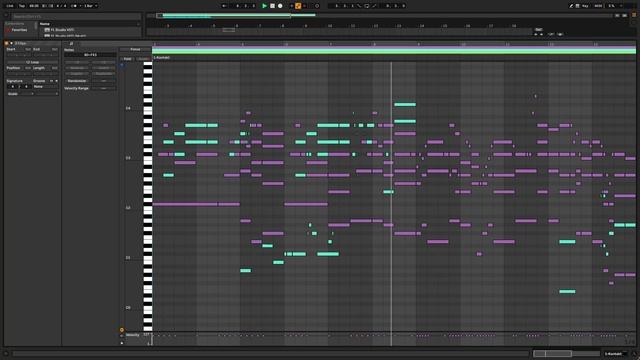Click the Set button beside End
Image resolution: width=640 pixels, height=360 pixels.
pyautogui.click(x=55, y=49)
